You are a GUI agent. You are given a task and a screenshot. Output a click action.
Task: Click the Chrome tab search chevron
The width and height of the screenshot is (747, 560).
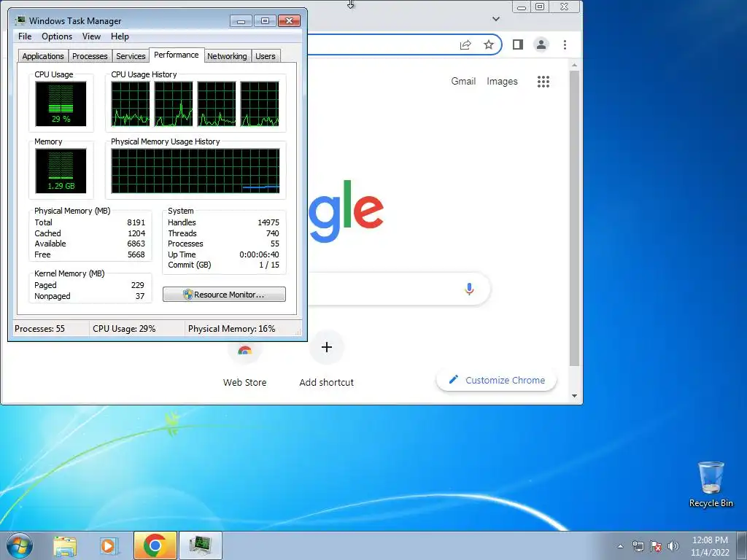point(496,19)
